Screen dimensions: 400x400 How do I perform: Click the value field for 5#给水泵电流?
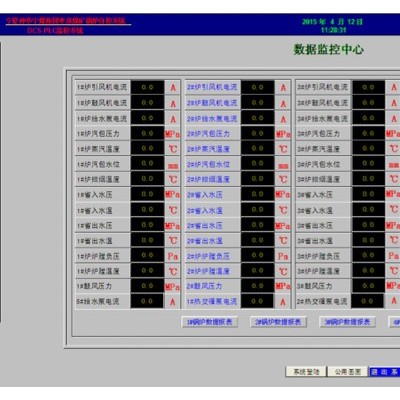147,301
